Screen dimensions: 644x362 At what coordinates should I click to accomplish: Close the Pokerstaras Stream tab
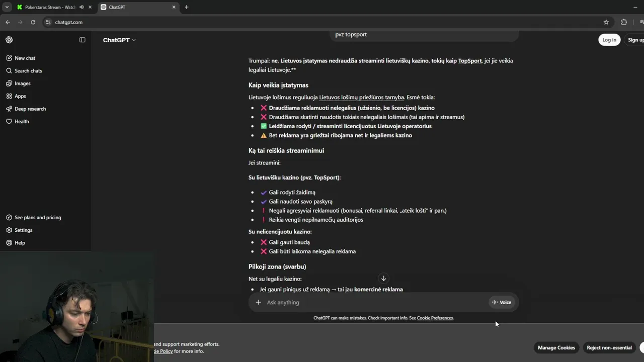point(90,7)
